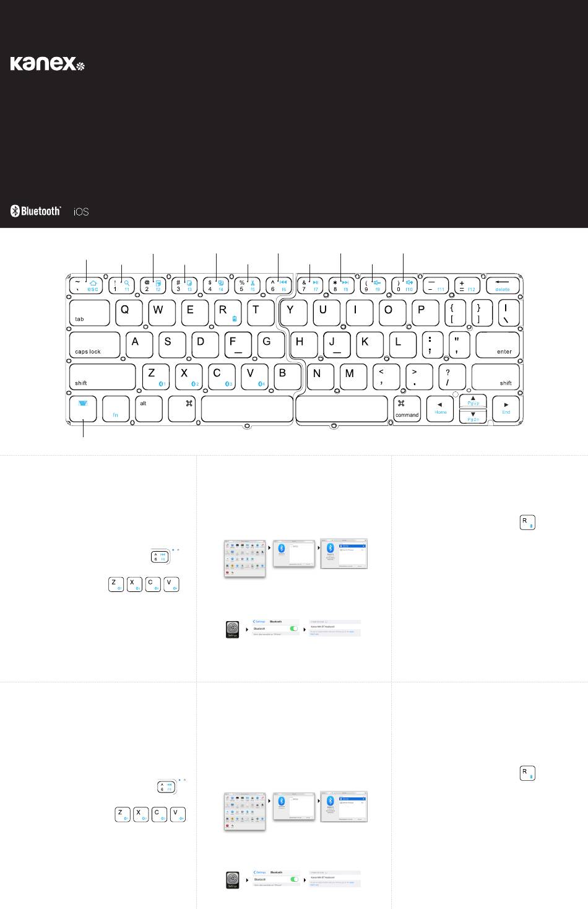Click the V key Bluetooth channel 4
Image resolution: width=588 pixels, height=909 pixels.
[x=254, y=376]
